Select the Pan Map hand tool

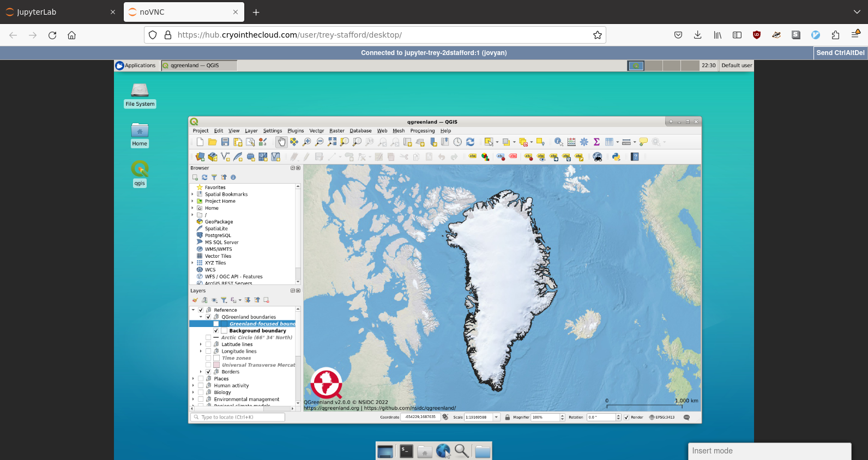click(281, 142)
